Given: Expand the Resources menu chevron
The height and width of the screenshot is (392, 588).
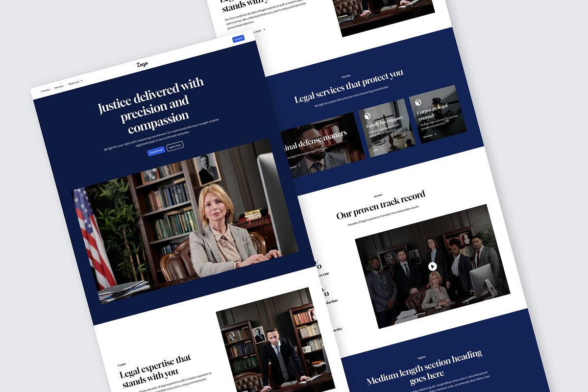Looking at the screenshot, I should 82,81.
